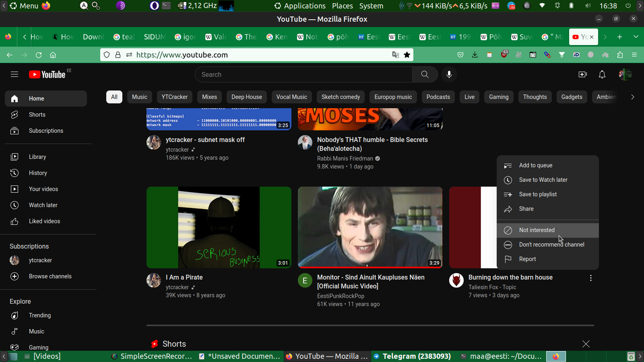Play the I Am a Pirate thumbnail
The height and width of the screenshot is (362, 644).
(x=219, y=227)
